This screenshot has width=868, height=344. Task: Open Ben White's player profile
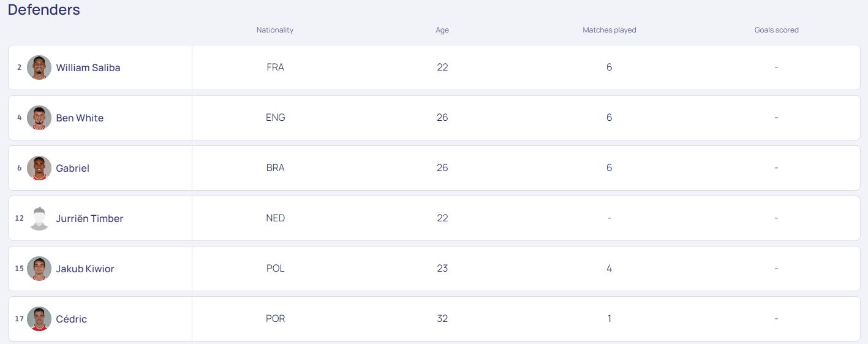tap(80, 118)
